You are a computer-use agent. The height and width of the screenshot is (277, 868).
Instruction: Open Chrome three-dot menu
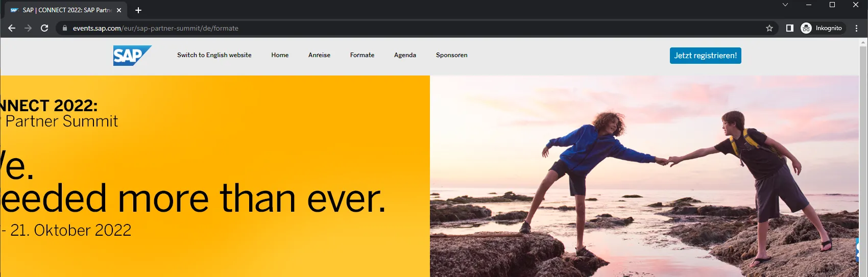pos(856,28)
